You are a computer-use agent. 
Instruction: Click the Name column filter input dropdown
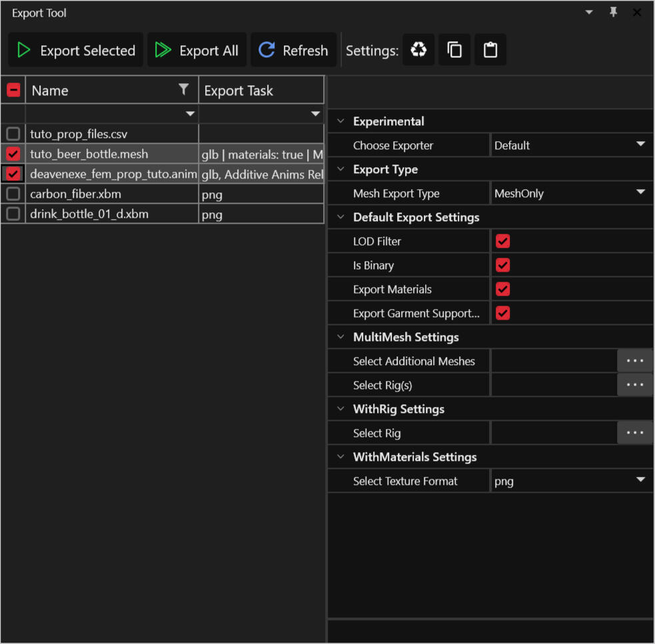click(x=190, y=114)
